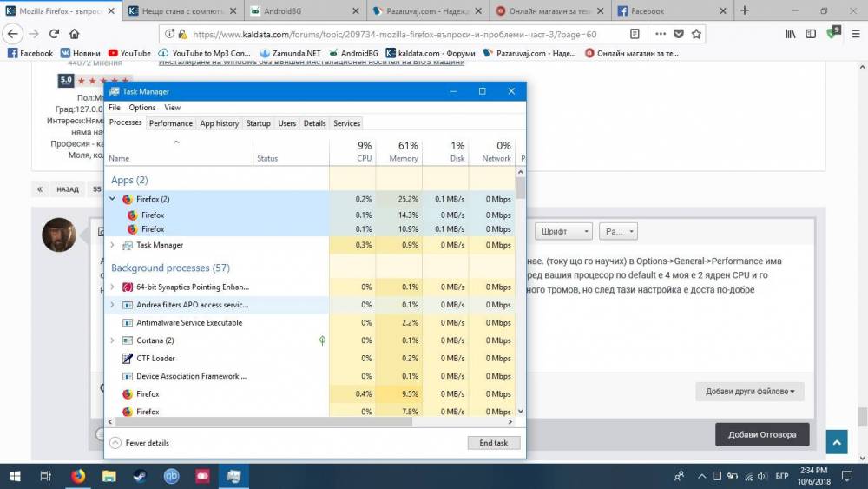Expand the Cortana (2) process group
The height and width of the screenshot is (489, 868).
tap(112, 340)
